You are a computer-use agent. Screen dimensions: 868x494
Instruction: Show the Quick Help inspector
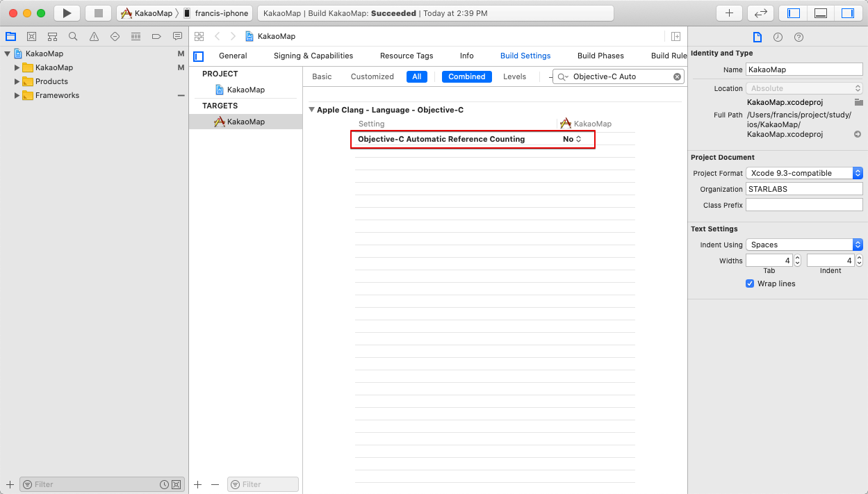click(x=799, y=38)
